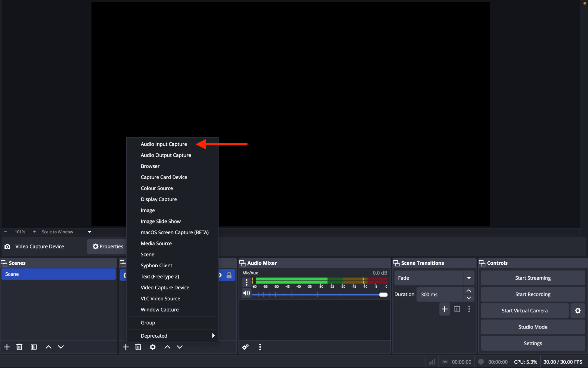This screenshot has width=588, height=368.
Task: Mute the Mic/Aux channel with the speaker icon
Action: coord(246,293)
